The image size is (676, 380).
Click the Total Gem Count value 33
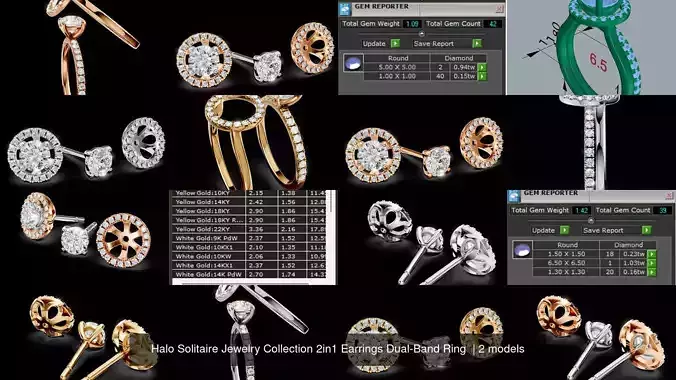coord(662,210)
